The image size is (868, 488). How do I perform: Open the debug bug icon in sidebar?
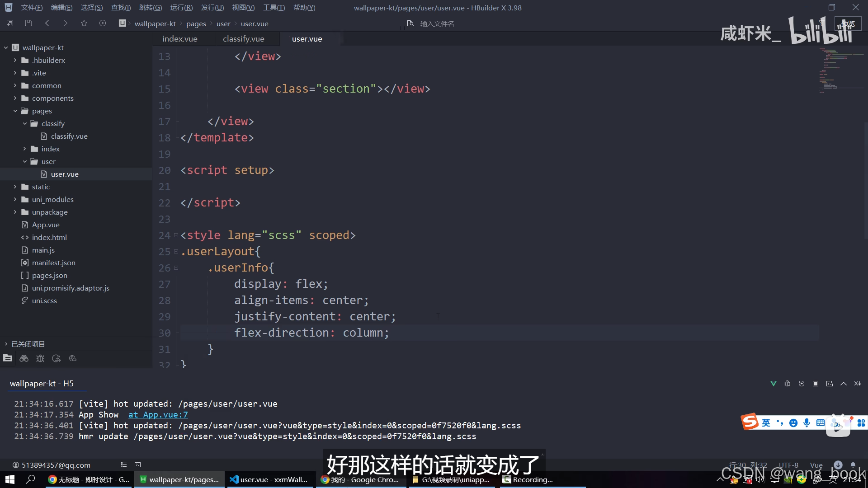pos(40,358)
